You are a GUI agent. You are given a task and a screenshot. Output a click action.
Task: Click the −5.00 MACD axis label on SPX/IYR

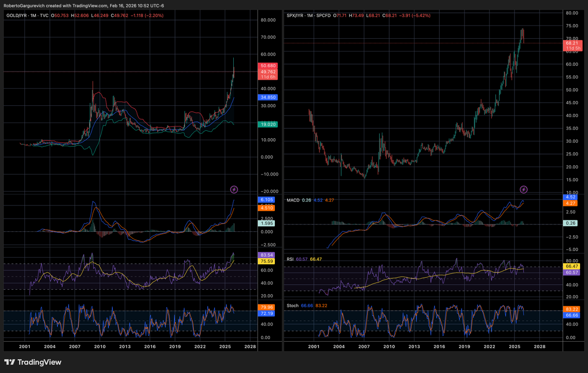coord(571,249)
